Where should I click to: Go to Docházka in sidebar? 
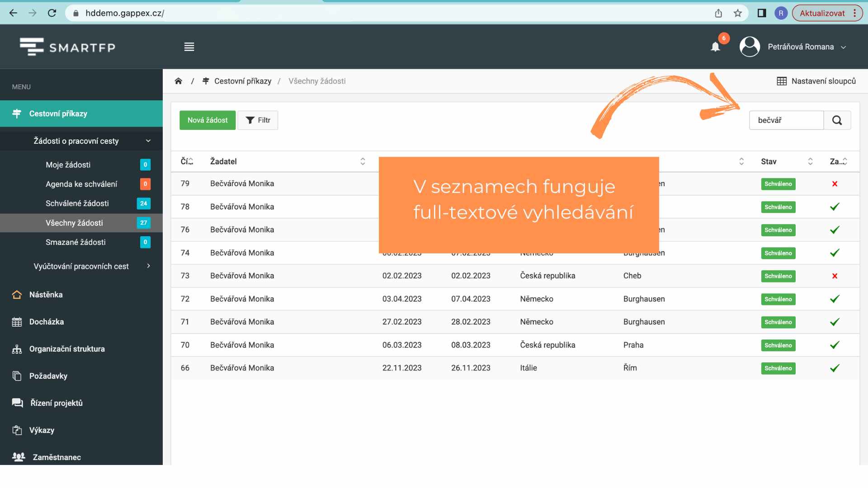click(47, 322)
